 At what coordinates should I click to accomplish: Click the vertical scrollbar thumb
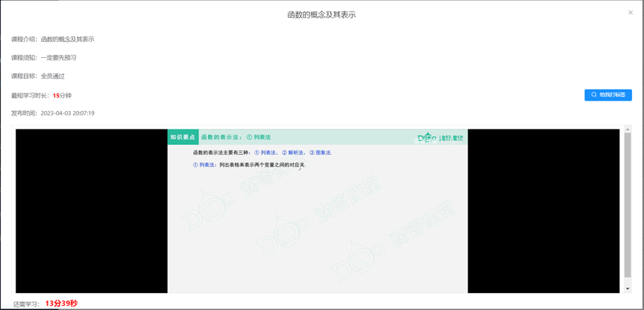[x=627, y=205]
